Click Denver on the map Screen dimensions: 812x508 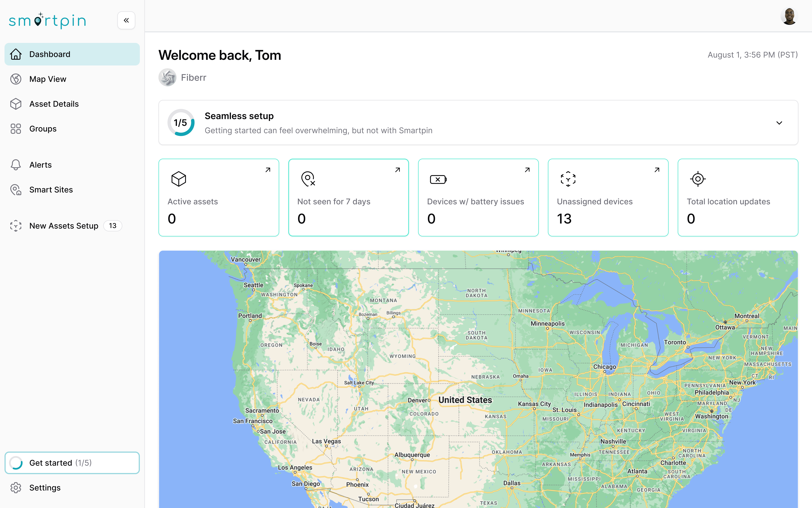tap(417, 400)
